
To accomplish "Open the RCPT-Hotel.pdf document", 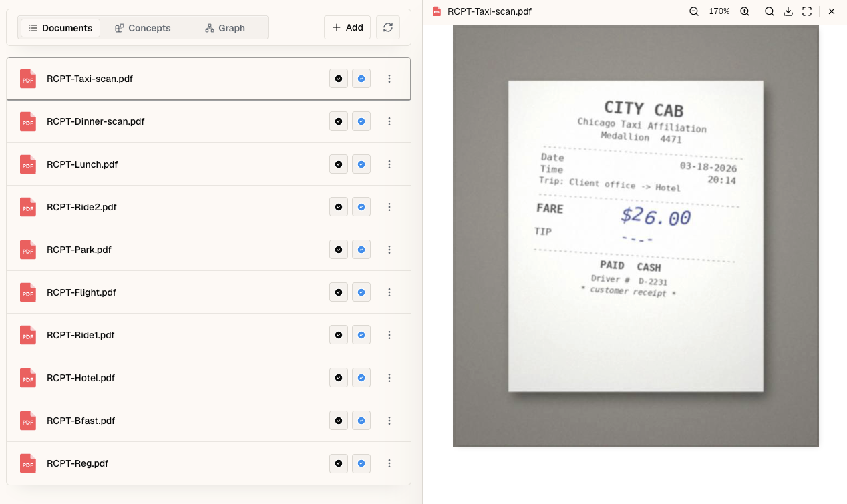I will [x=208, y=378].
